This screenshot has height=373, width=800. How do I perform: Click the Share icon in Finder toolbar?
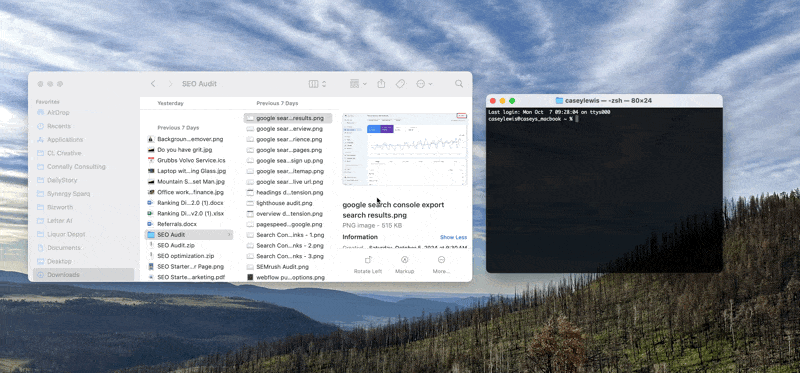(381, 84)
